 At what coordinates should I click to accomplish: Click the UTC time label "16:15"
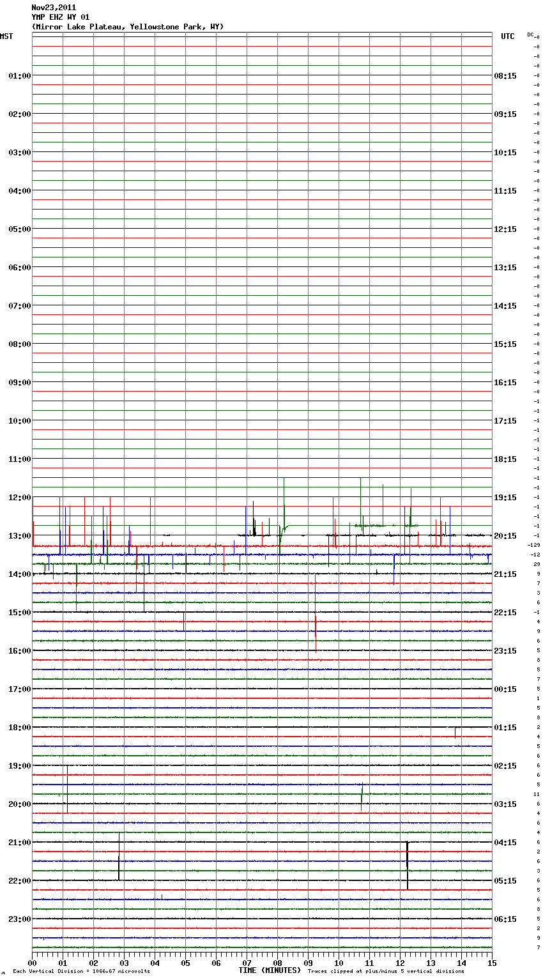pyautogui.click(x=505, y=383)
